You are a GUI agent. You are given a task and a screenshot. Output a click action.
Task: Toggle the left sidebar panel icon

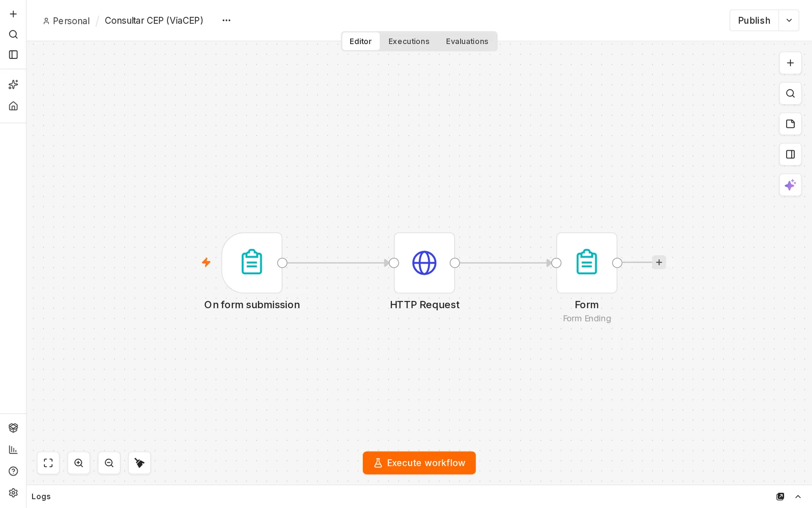coord(13,55)
